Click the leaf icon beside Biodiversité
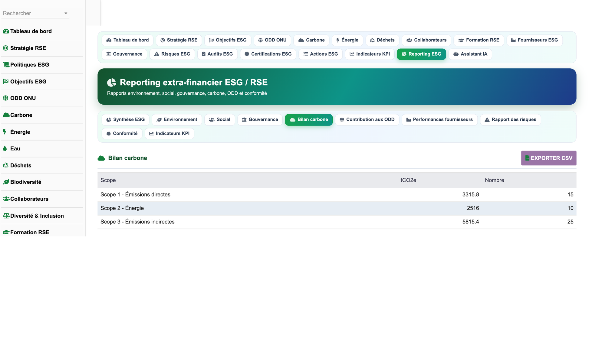Screen dimensions: 589x364 6,182
